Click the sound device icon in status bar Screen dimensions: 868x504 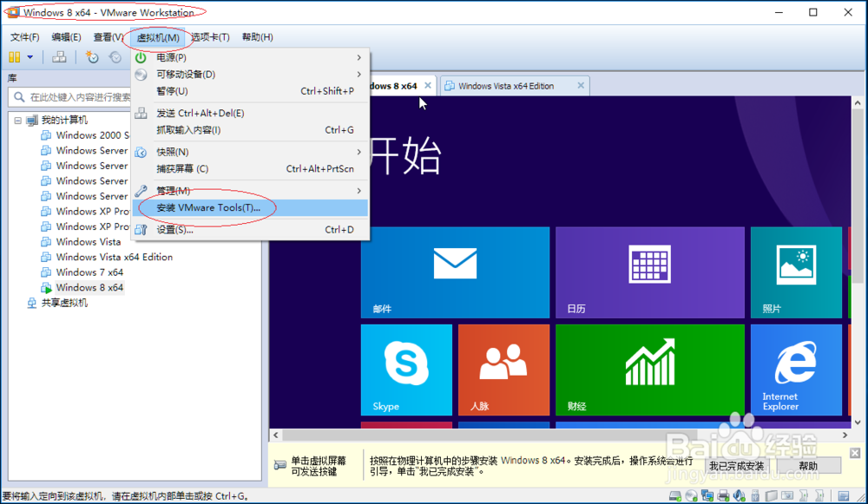click(x=739, y=494)
